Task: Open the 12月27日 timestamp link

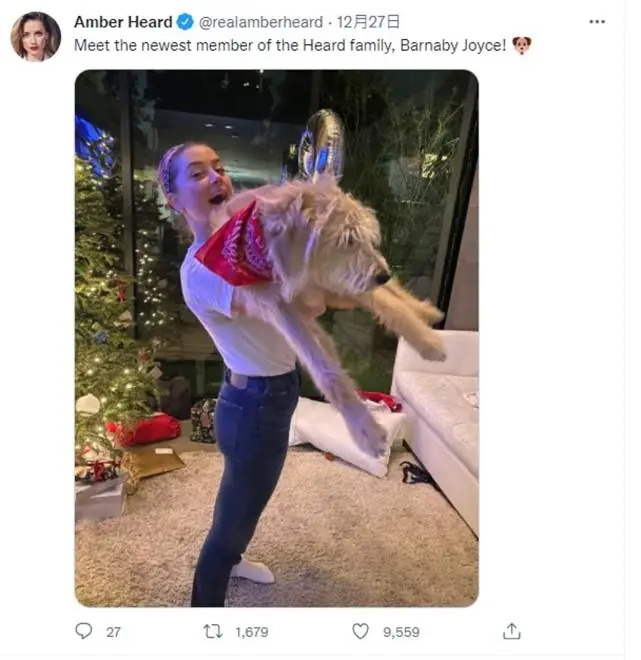Action: click(x=368, y=22)
